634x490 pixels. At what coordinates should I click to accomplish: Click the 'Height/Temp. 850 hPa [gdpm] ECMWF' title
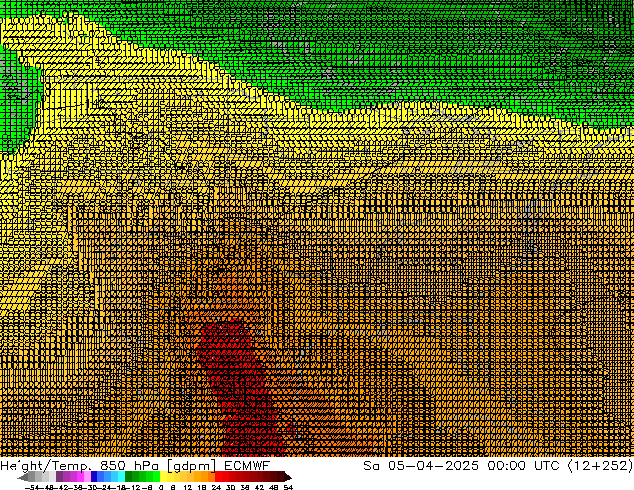tap(135, 465)
